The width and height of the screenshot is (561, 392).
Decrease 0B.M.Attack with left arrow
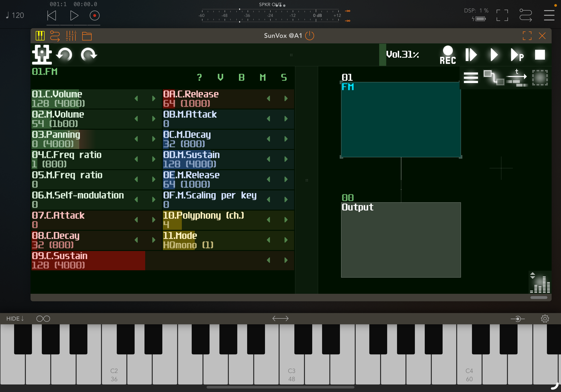[269, 119]
